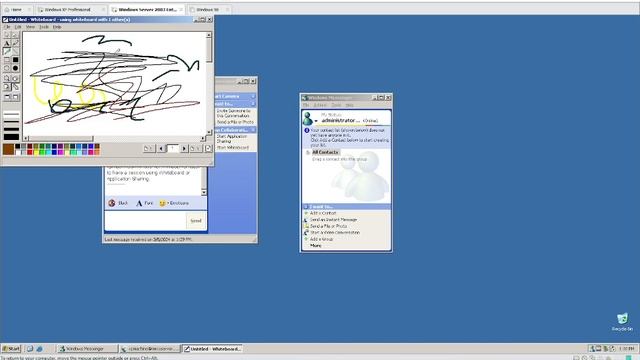Click Add a Group in Messenger
This screenshot has height=360, width=640.
pos(321,239)
